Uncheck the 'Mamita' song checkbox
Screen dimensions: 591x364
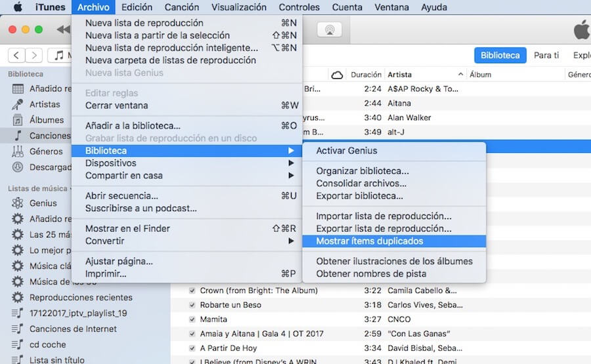point(192,319)
